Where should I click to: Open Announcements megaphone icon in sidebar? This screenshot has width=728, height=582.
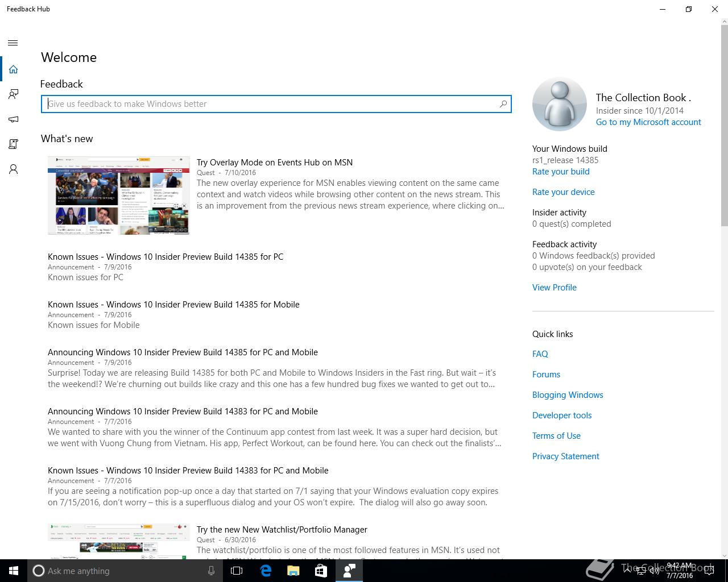[x=13, y=119]
